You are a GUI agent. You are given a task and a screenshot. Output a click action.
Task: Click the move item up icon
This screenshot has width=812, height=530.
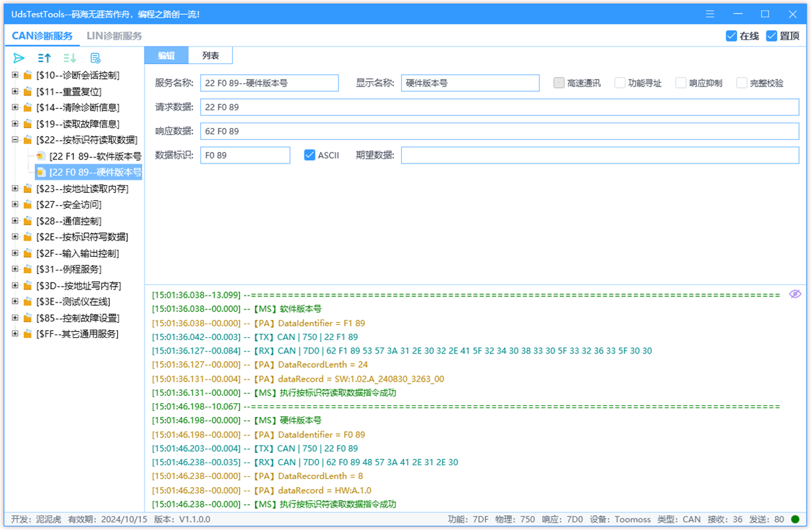[x=44, y=58]
